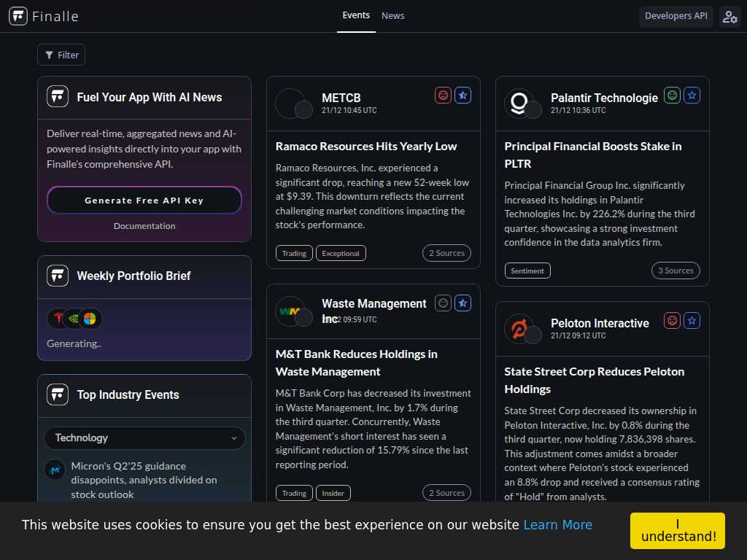Click the Palantir Technologie company title
Image resolution: width=747 pixels, height=560 pixels.
[604, 98]
